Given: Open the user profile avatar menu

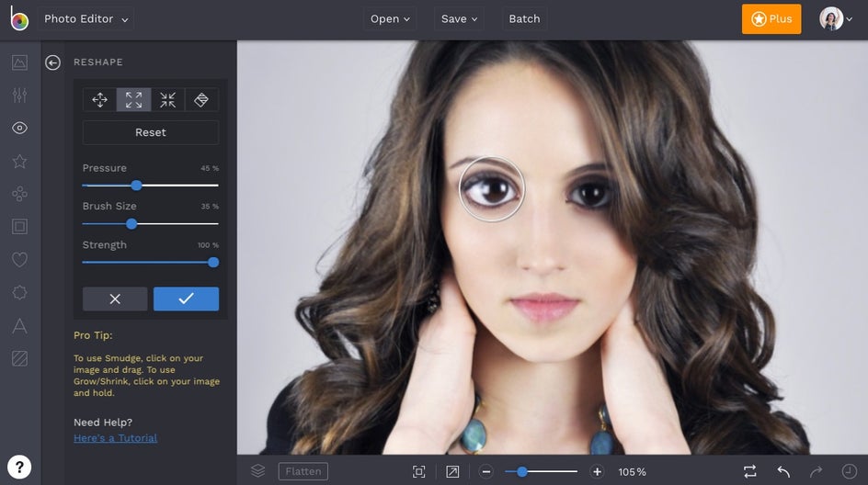Looking at the screenshot, I should (835, 18).
